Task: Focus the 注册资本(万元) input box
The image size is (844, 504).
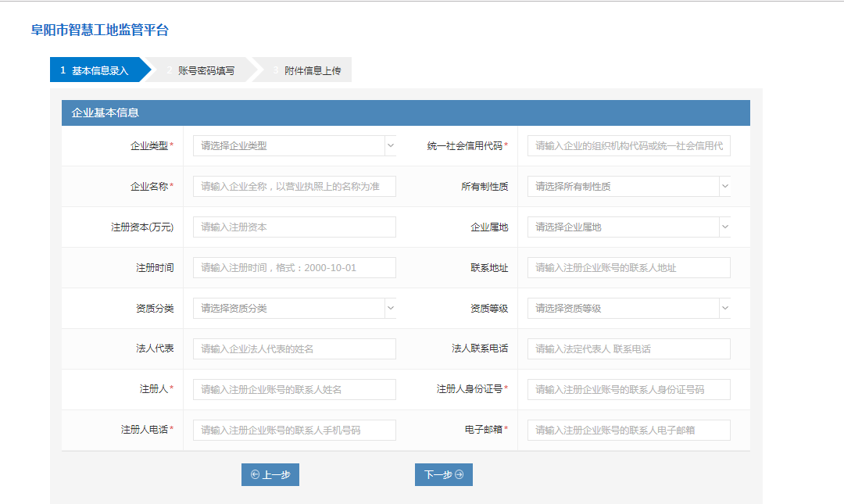Action: 294,227
